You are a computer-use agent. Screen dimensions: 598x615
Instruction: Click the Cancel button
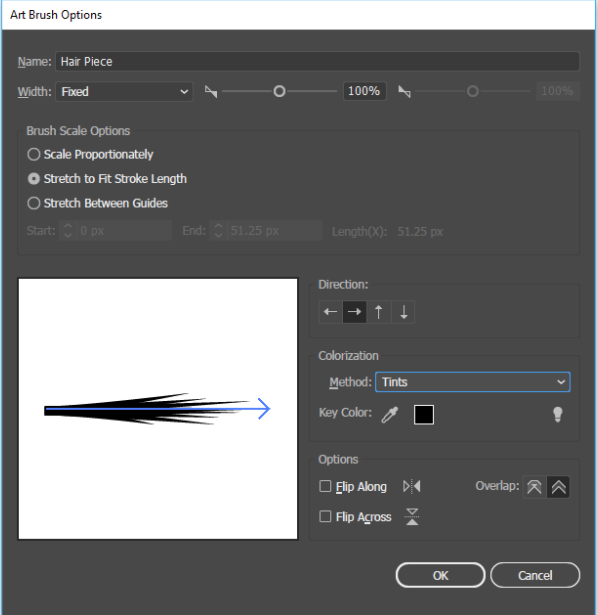tap(535, 575)
